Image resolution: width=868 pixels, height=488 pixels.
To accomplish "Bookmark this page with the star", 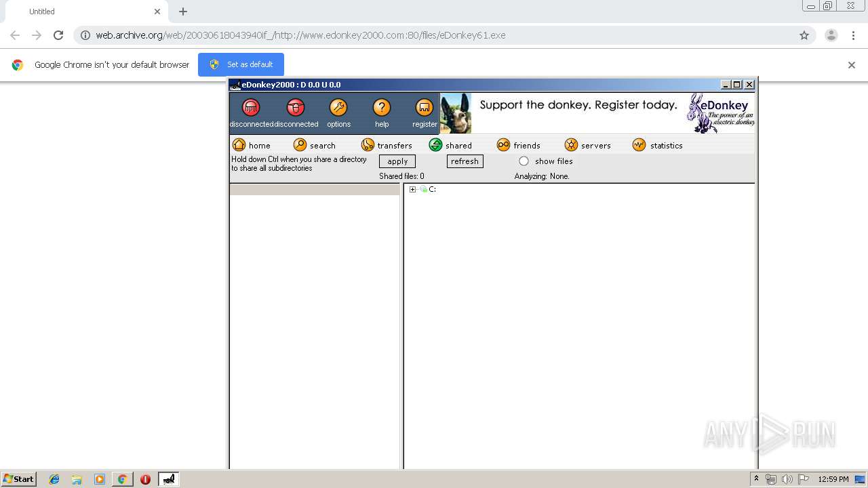I will [x=804, y=35].
